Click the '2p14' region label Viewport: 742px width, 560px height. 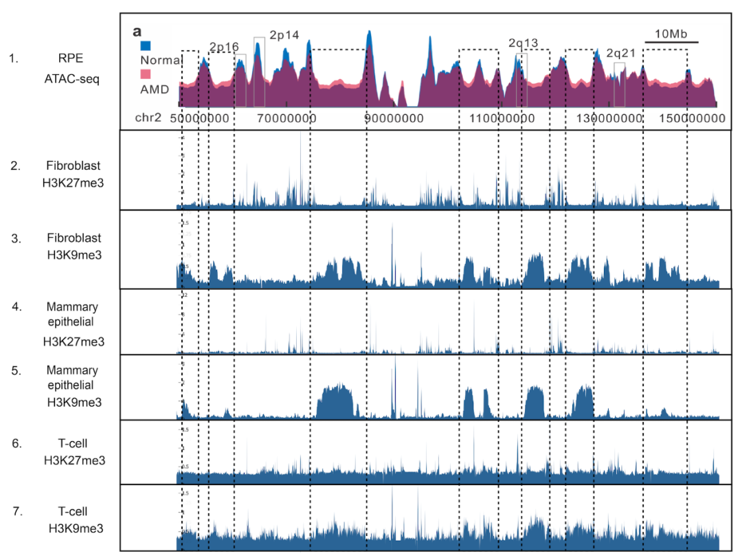point(284,35)
